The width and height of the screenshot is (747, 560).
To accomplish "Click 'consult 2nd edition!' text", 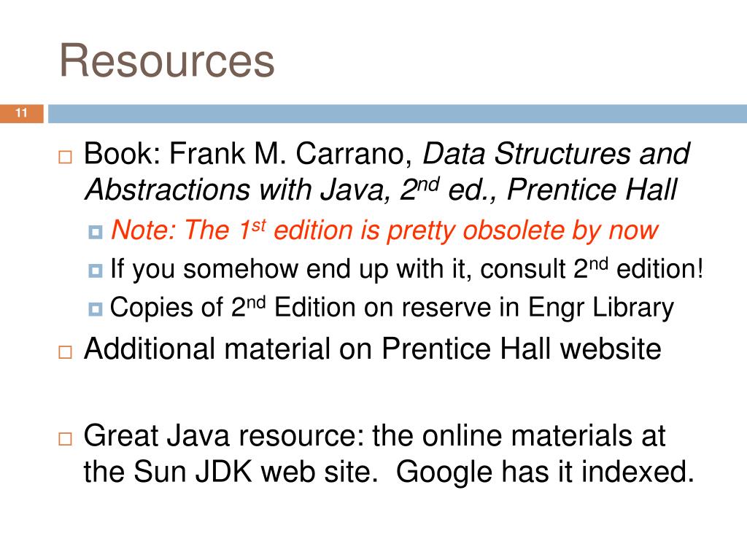I will click(592, 269).
